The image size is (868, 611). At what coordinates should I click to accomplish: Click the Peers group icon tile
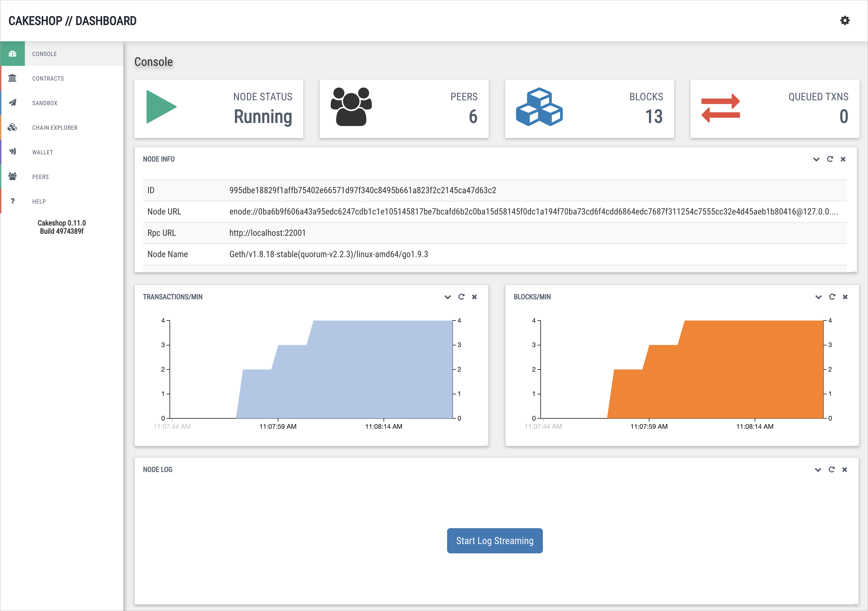tap(351, 107)
